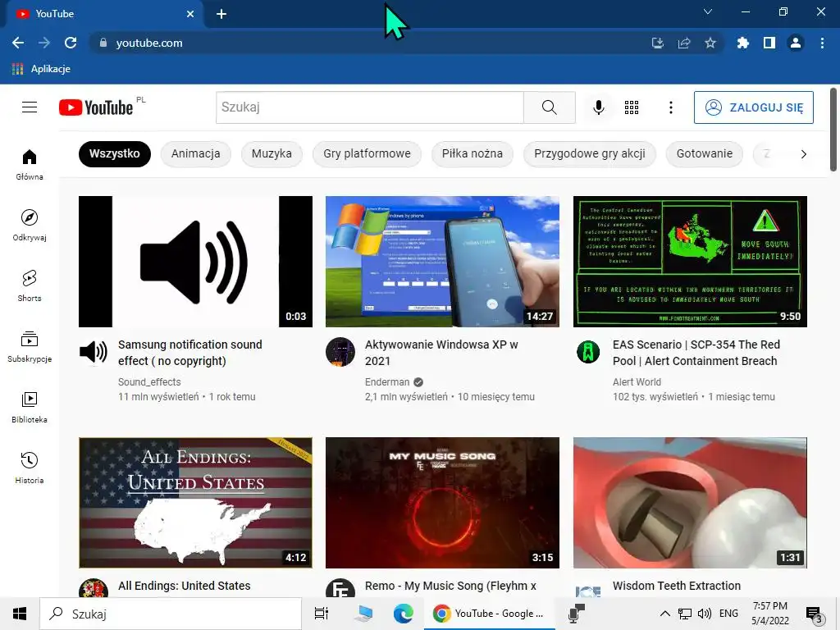Image resolution: width=840 pixels, height=630 pixels.
Task: Open EAS Scenario SCP-354 video title
Action: coord(696,353)
